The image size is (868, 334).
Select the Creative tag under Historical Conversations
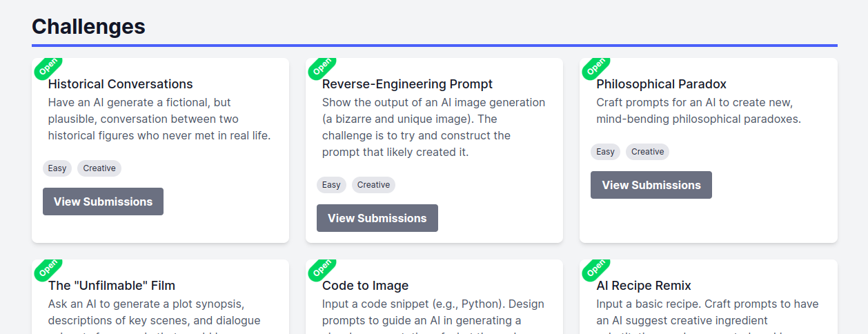[x=99, y=168]
